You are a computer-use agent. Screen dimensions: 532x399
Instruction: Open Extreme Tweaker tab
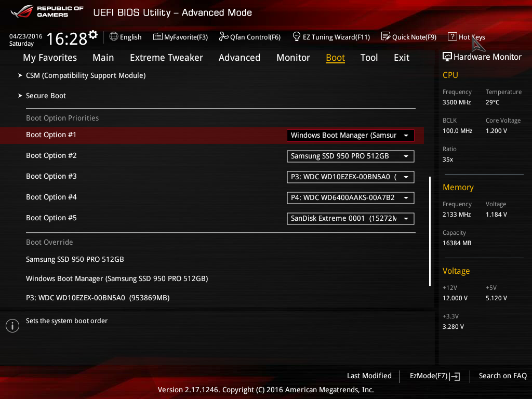(x=166, y=58)
